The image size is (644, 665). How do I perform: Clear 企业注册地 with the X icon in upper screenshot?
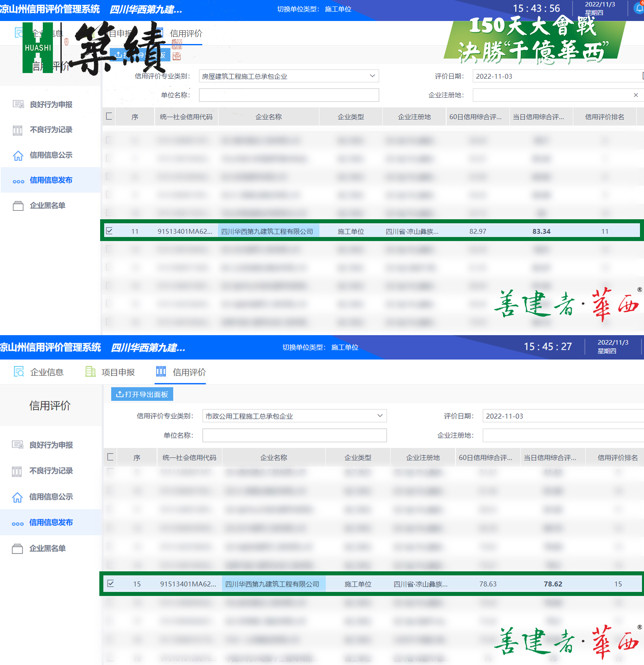pyautogui.click(x=636, y=95)
